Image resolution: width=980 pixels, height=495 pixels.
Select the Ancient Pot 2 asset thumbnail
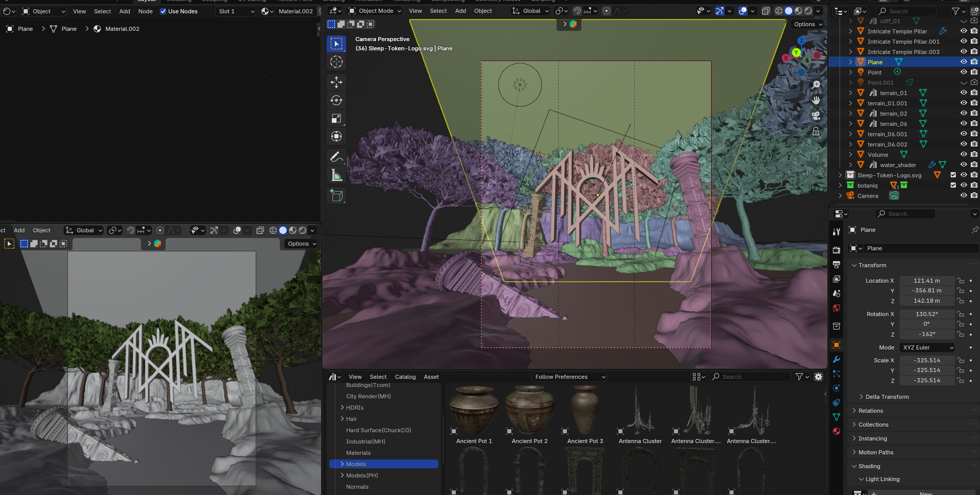(529, 411)
